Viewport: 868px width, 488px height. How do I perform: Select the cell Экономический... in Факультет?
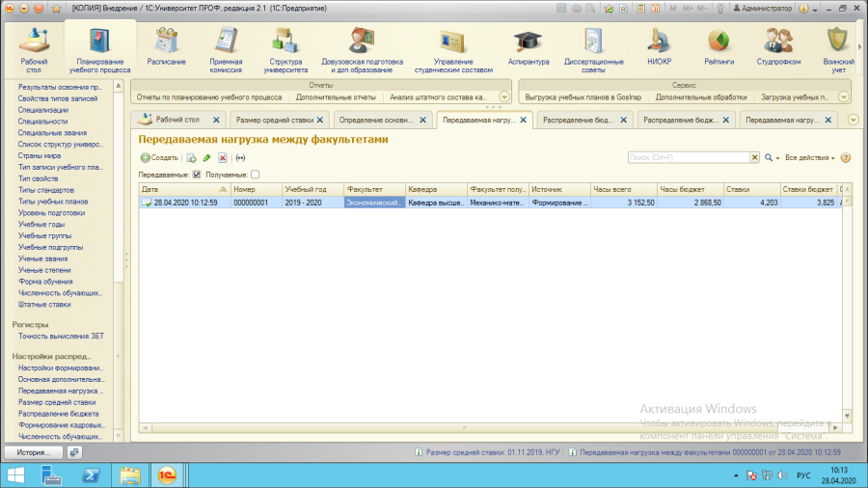[x=374, y=203]
